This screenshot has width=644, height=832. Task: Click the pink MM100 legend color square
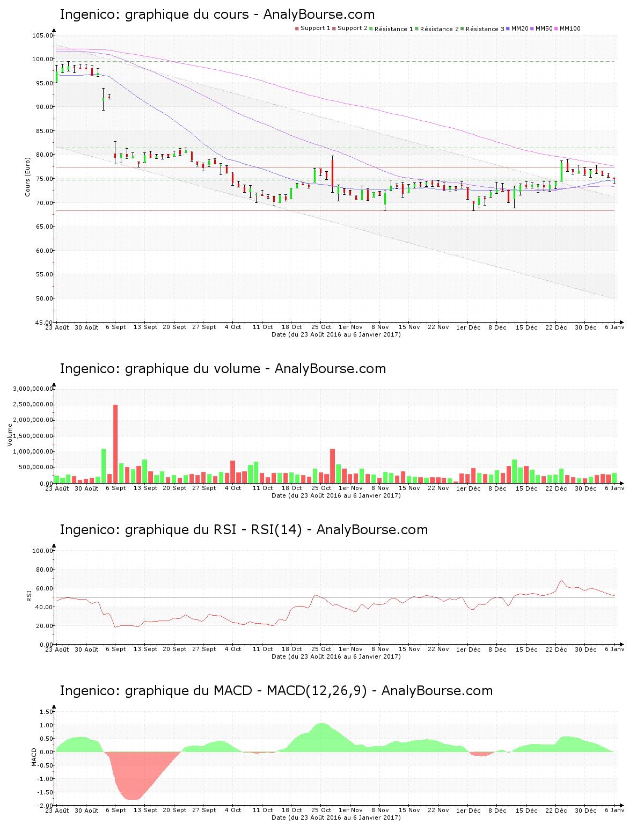pos(557,29)
